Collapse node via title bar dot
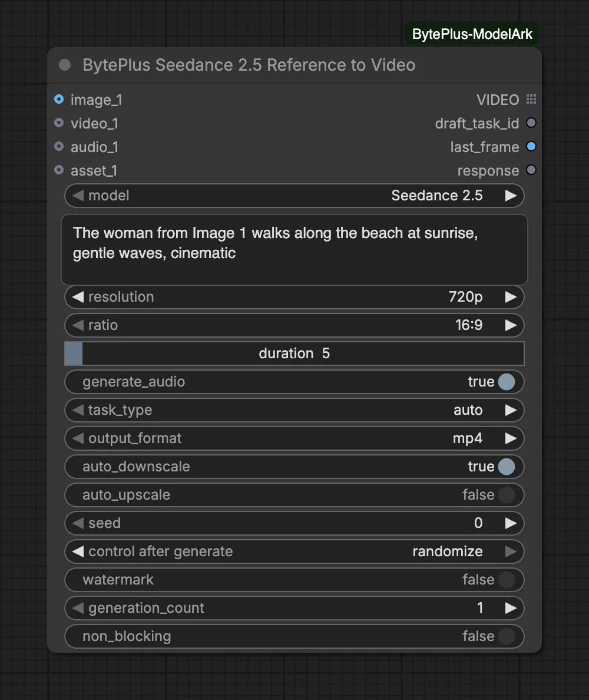This screenshot has height=700, width=589. tap(65, 65)
